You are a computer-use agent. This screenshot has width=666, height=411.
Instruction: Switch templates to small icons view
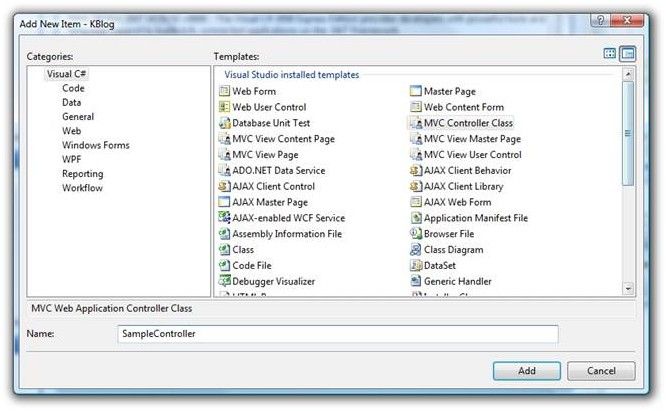pyautogui.click(x=627, y=53)
